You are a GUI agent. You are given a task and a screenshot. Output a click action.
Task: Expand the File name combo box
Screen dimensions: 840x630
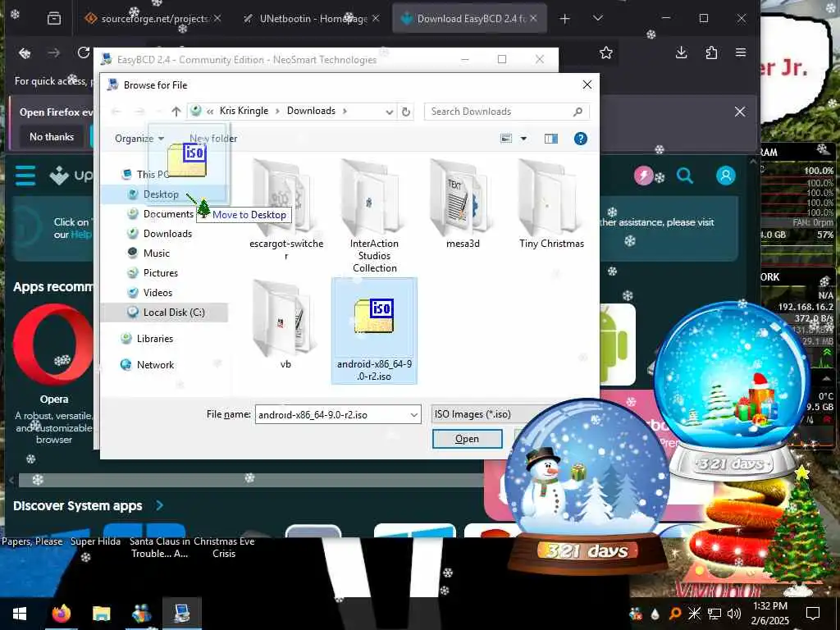click(x=413, y=414)
